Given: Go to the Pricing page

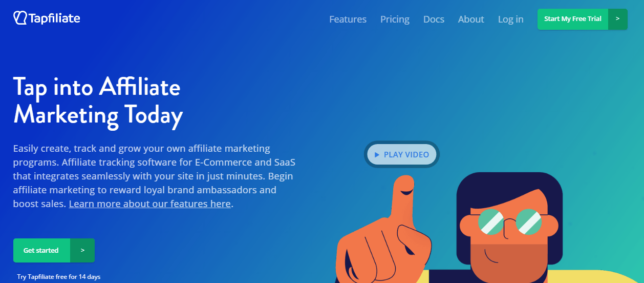Looking at the screenshot, I should 395,19.
